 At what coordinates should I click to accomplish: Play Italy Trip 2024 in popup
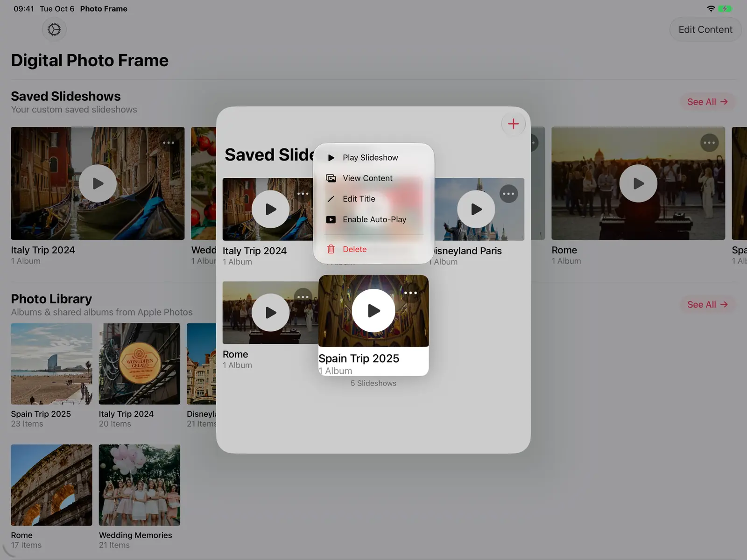(271, 209)
